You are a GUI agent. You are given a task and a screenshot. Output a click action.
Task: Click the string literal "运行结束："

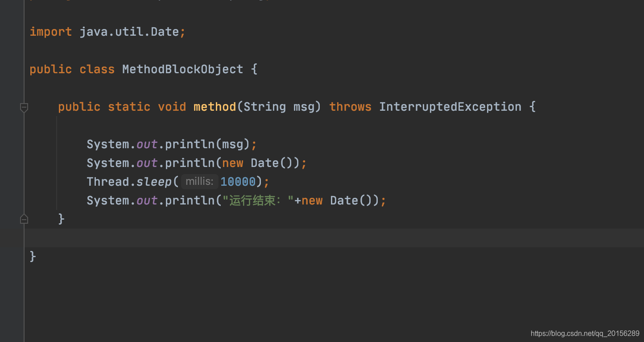tap(258, 200)
